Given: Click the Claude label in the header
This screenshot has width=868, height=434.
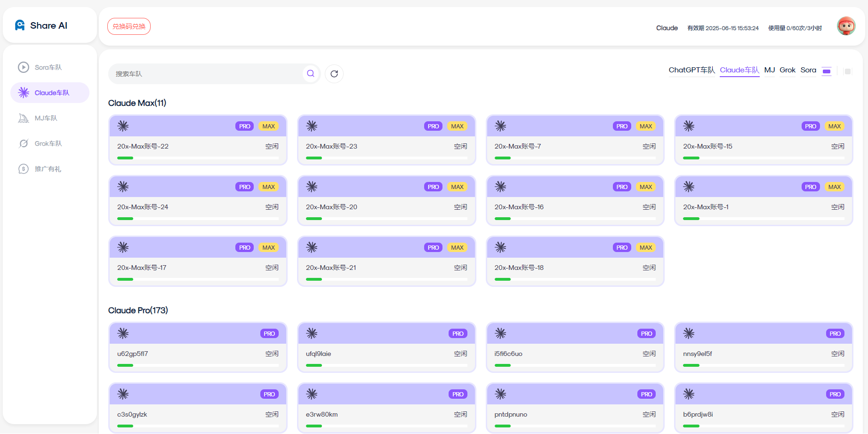Looking at the screenshot, I should (667, 28).
